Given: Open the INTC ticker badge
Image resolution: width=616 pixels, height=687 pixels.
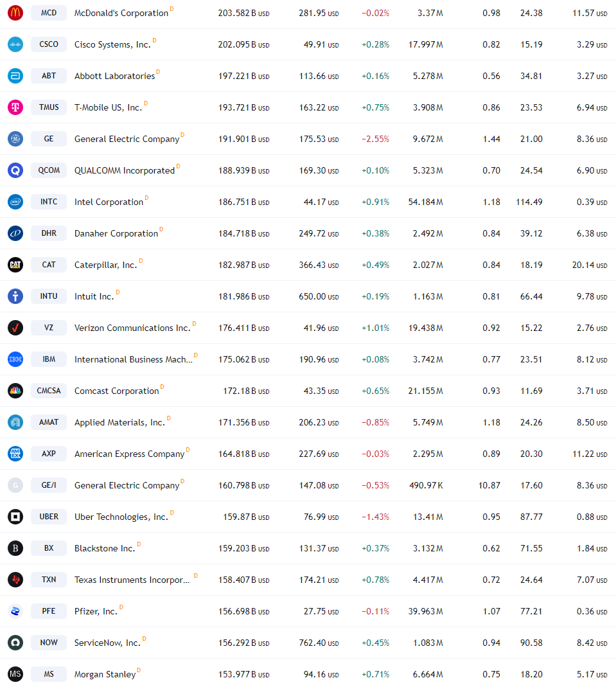Looking at the screenshot, I should click(x=49, y=202).
